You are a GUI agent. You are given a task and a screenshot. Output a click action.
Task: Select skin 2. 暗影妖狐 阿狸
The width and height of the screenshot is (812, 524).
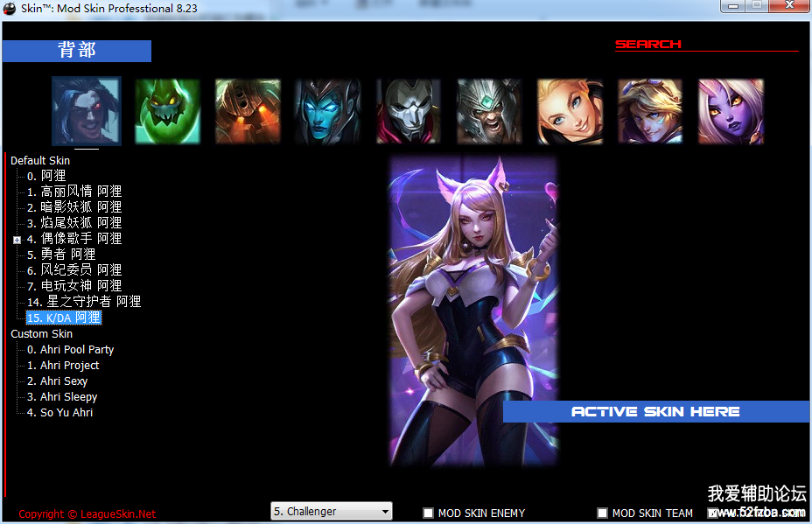(x=74, y=207)
